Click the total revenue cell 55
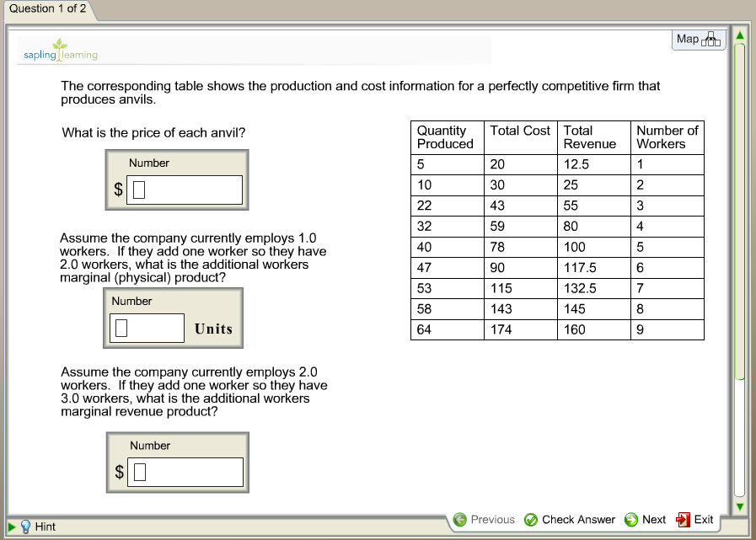 pos(594,206)
